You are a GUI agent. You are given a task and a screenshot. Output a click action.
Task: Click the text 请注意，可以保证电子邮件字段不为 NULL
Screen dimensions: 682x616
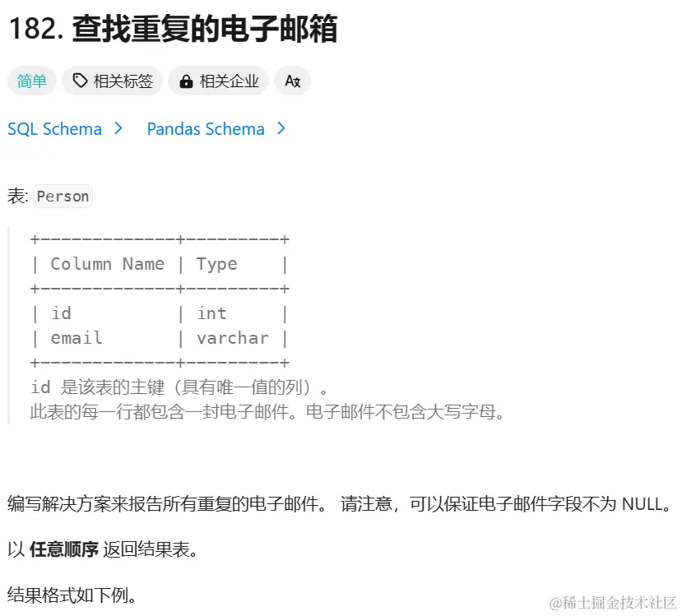[x=506, y=504]
